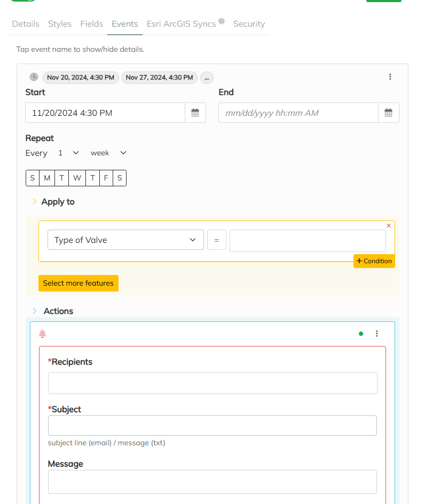Click the green status dot on action
Image resolution: width=425 pixels, height=504 pixels.
(x=361, y=334)
